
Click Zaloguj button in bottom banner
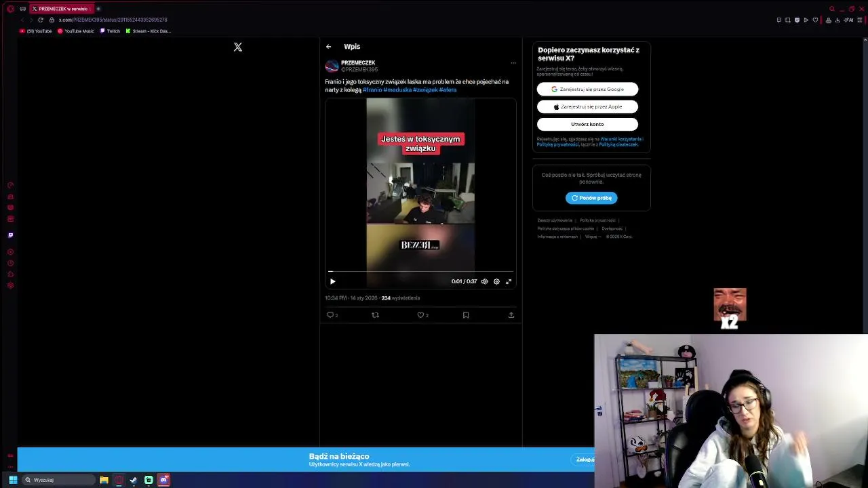click(x=585, y=460)
